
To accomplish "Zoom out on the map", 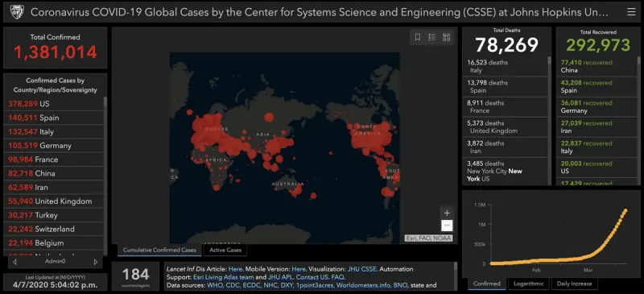I will (447, 226).
